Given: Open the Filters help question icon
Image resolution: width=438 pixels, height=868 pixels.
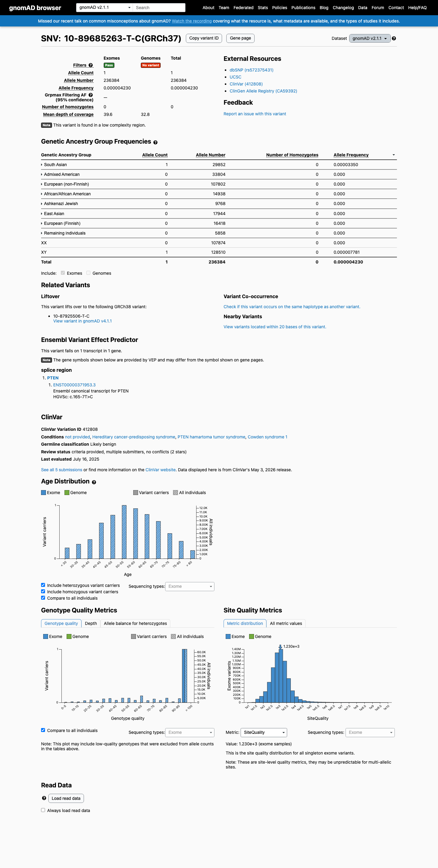Looking at the screenshot, I should [91, 65].
